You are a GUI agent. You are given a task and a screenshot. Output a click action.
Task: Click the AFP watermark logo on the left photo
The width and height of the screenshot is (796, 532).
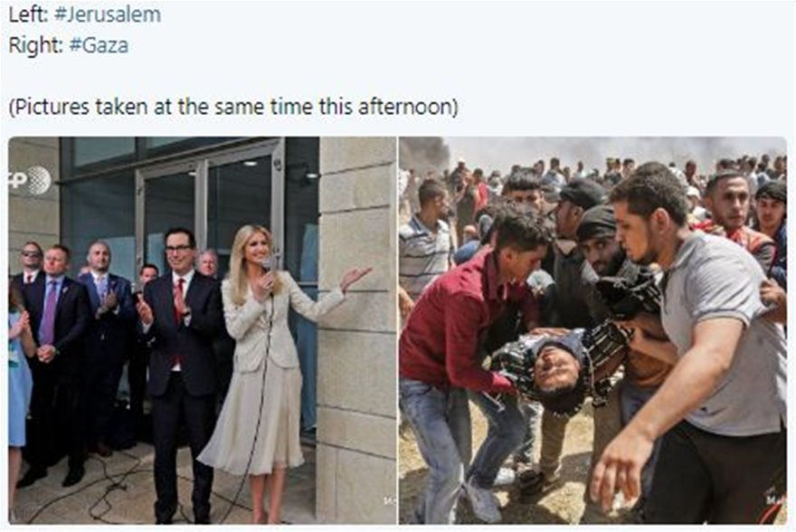tap(31, 180)
